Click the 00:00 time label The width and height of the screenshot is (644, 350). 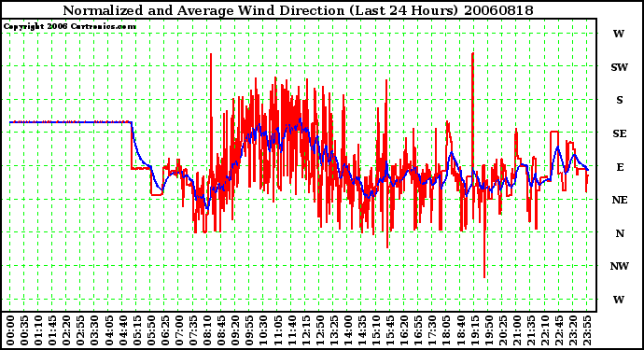10,330
